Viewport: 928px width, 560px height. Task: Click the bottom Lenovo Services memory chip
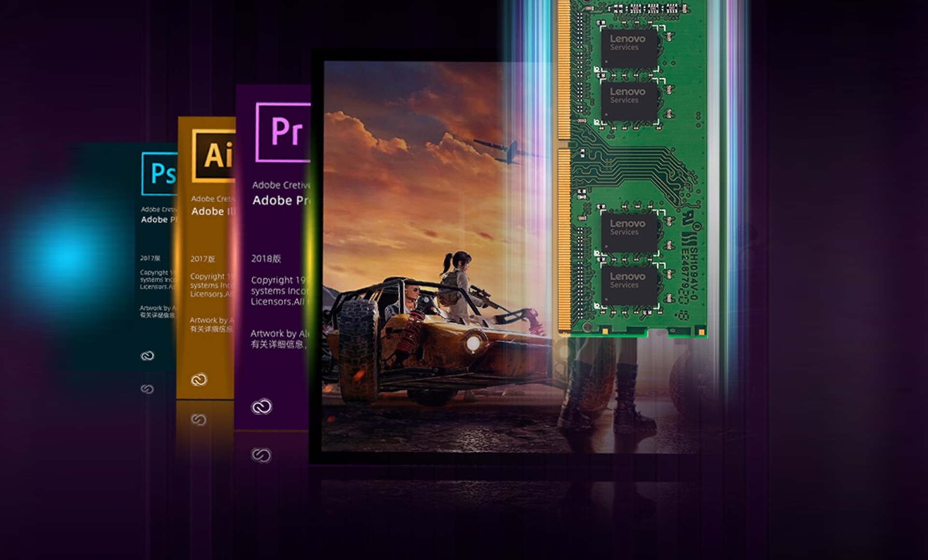(x=629, y=286)
